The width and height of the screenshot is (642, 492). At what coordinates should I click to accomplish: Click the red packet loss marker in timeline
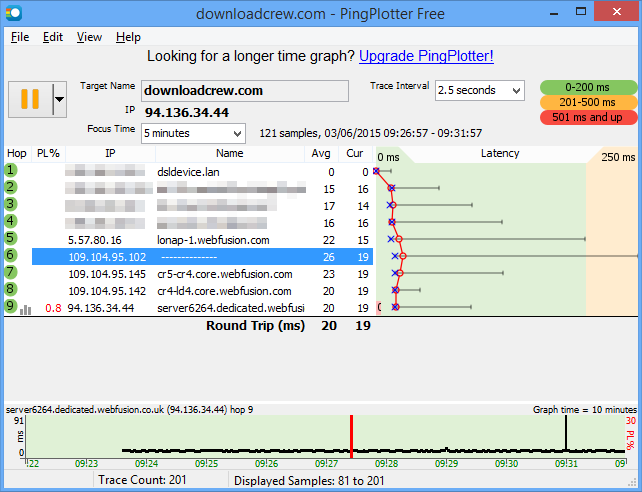(351, 436)
